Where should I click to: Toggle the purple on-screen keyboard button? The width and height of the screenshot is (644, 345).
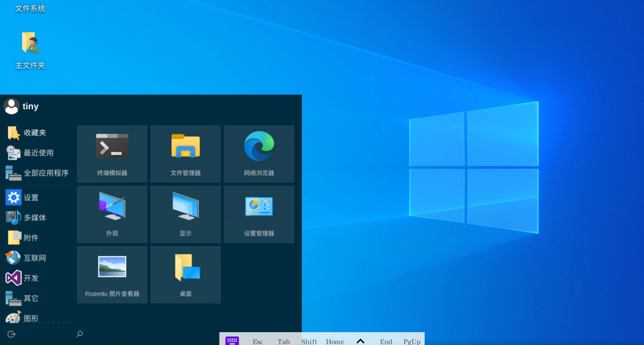tap(232, 341)
